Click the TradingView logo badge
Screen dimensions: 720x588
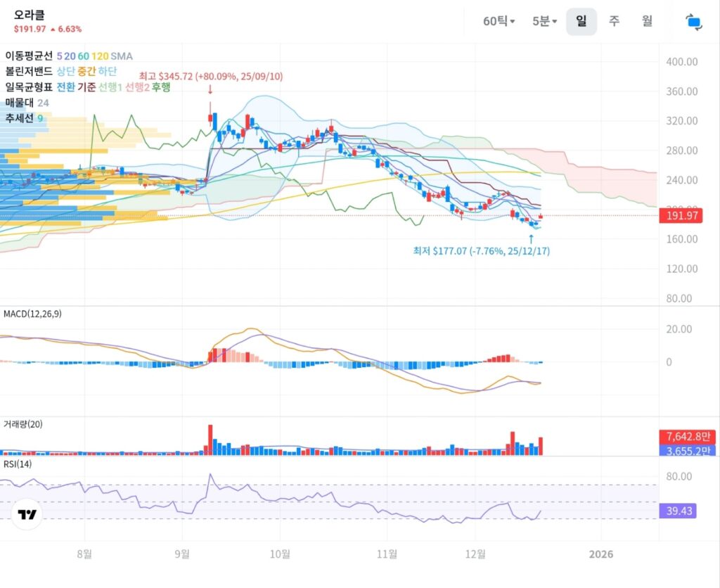[x=27, y=514]
